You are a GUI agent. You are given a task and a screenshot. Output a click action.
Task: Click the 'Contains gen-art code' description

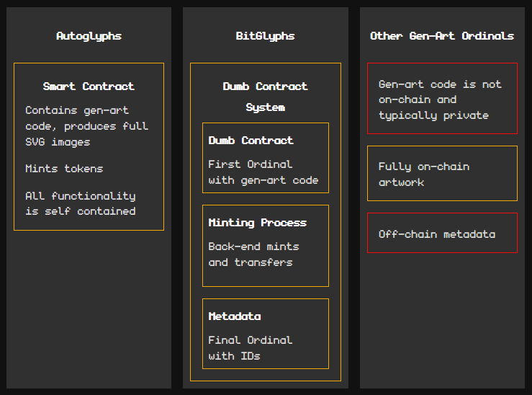[x=86, y=126]
